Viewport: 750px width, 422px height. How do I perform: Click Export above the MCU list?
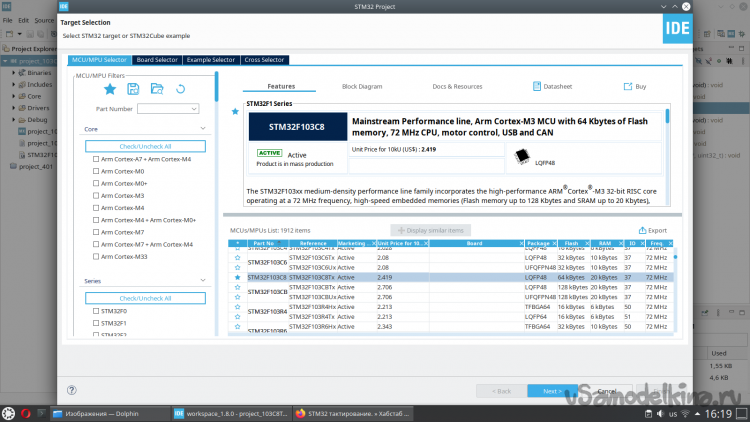(x=652, y=230)
